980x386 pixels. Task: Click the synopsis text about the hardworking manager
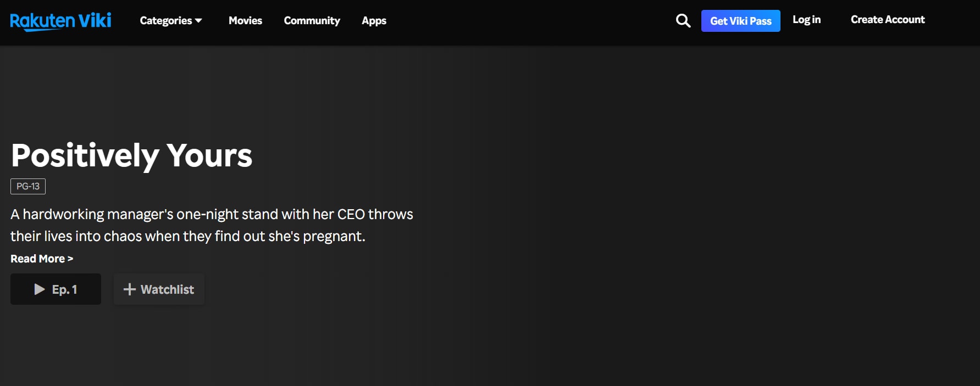212,225
